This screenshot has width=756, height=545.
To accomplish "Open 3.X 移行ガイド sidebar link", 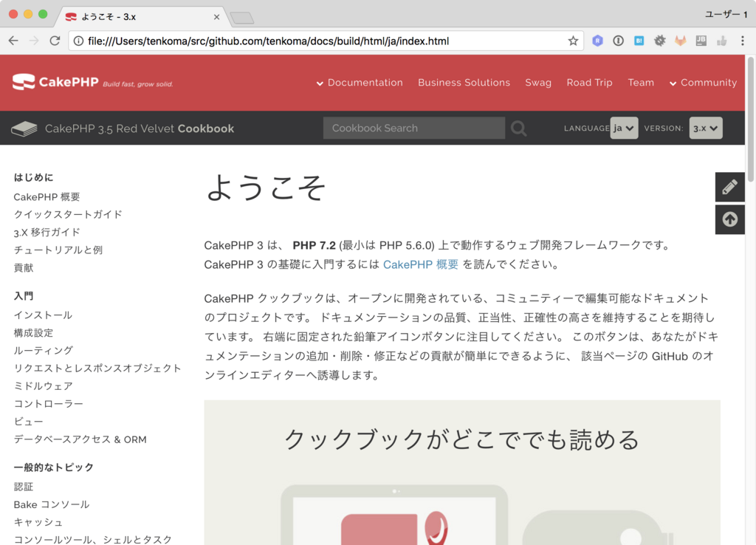I will [47, 232].
